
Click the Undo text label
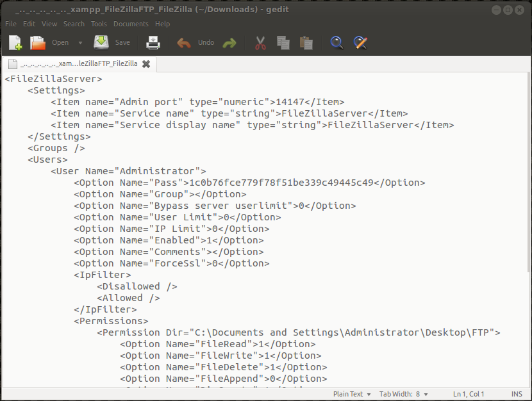tap(206, 43)
